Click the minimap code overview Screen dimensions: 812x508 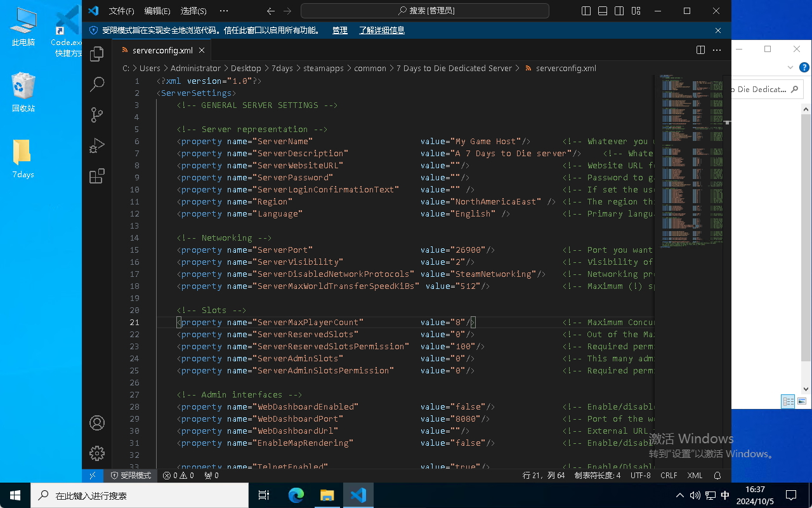pos(688,161)
